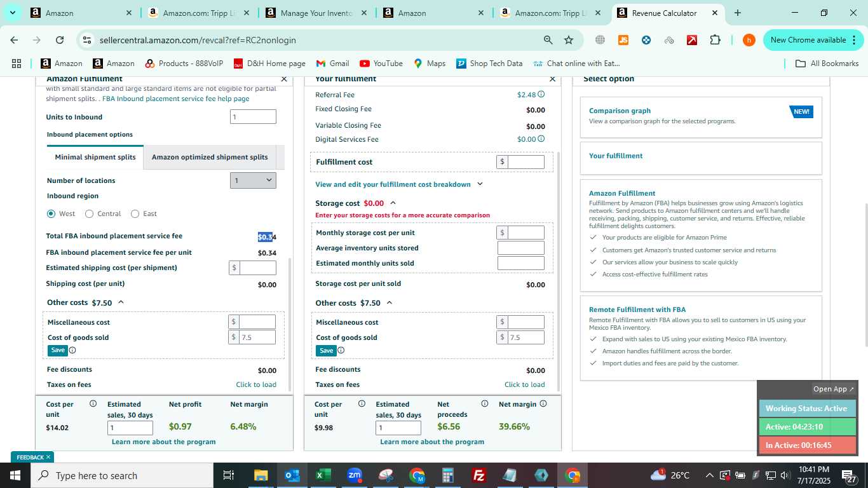Open Zoom from the taskbar
Viewport: 868px width, 488px height.
(x=355, y=475)
